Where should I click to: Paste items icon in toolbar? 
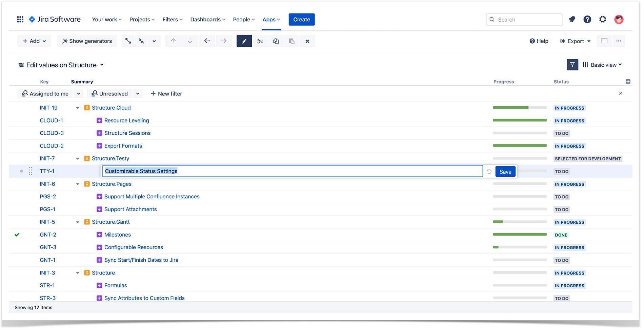[291, 41]
